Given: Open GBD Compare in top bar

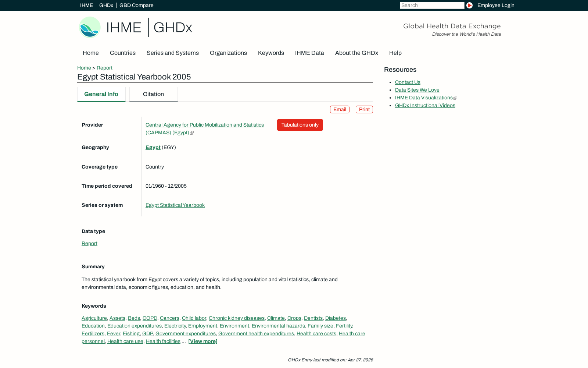Looking at the screenshot, I should click(136, 5).
